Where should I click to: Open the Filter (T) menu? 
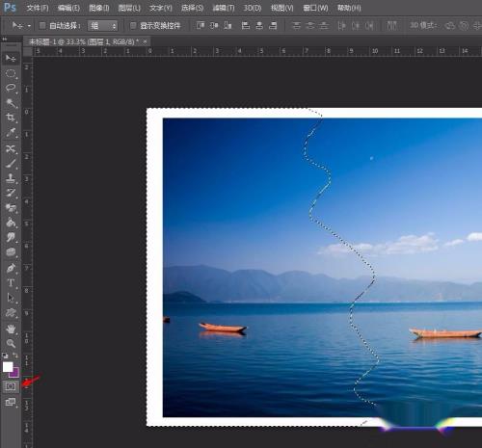[x=224, y=8]
